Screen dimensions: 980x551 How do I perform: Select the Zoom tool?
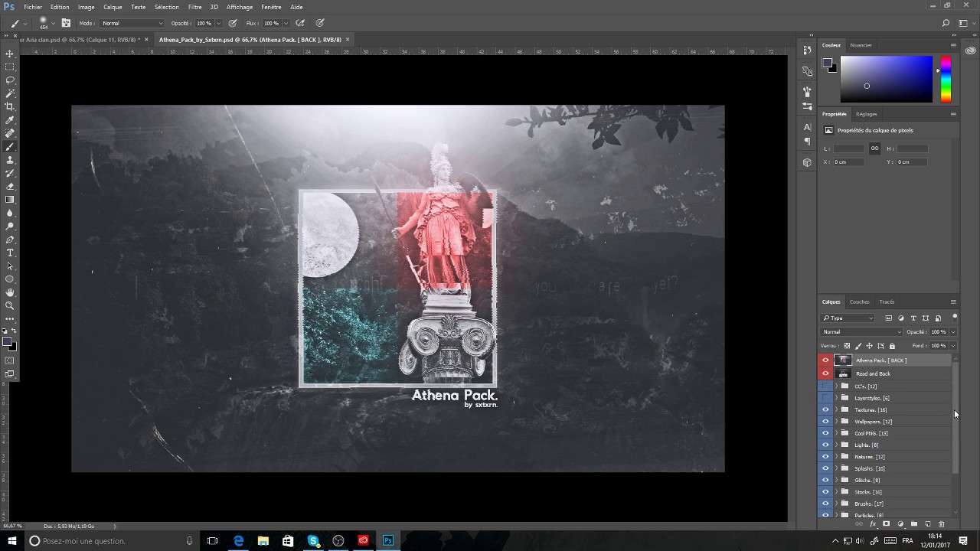[10, 305]
